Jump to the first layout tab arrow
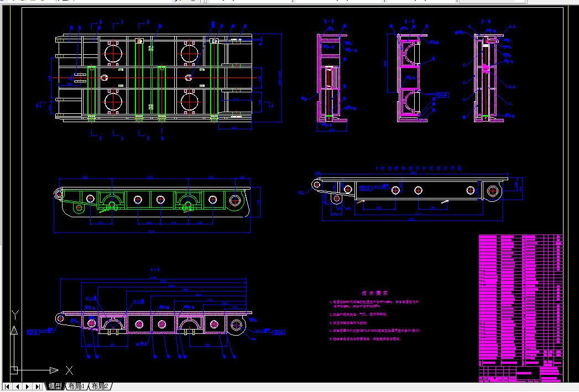This screenshot has width=579, height=392. coord(7,386)
